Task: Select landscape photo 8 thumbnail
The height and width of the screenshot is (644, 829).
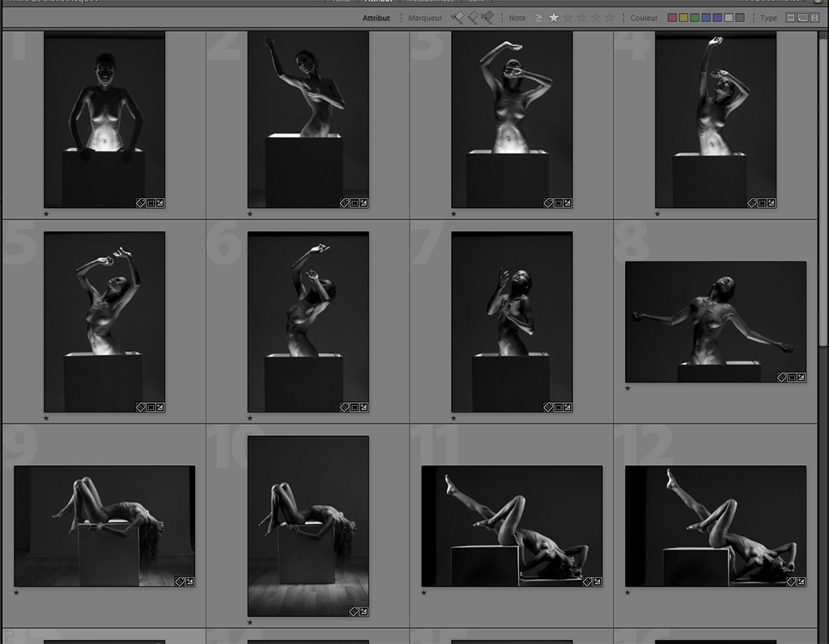Action: pyautogui.click(x=716, y=322)
